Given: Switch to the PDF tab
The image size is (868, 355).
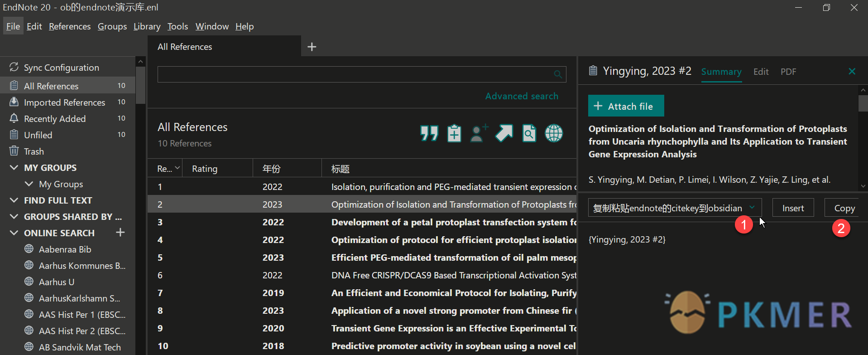Looking at the screenshot, I should [x=788, y=72].
